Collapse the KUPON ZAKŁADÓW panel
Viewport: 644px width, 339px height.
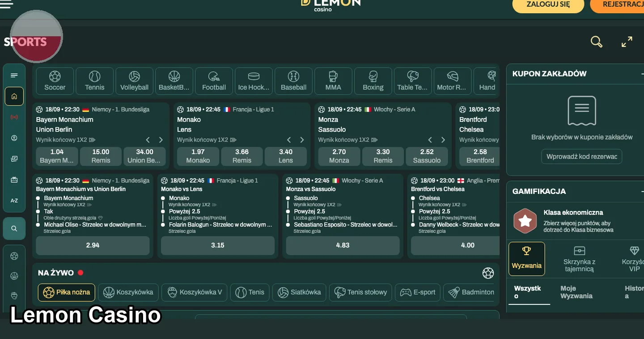coord(642,74)
